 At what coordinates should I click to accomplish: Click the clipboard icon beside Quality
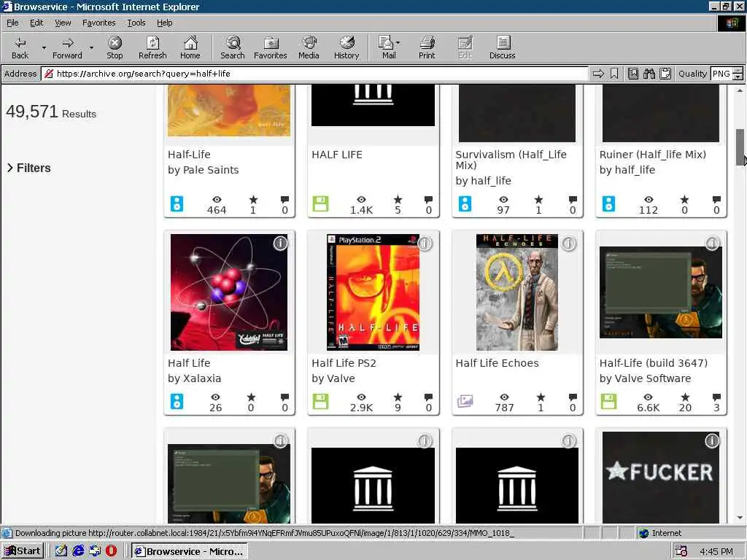(665, 74)
